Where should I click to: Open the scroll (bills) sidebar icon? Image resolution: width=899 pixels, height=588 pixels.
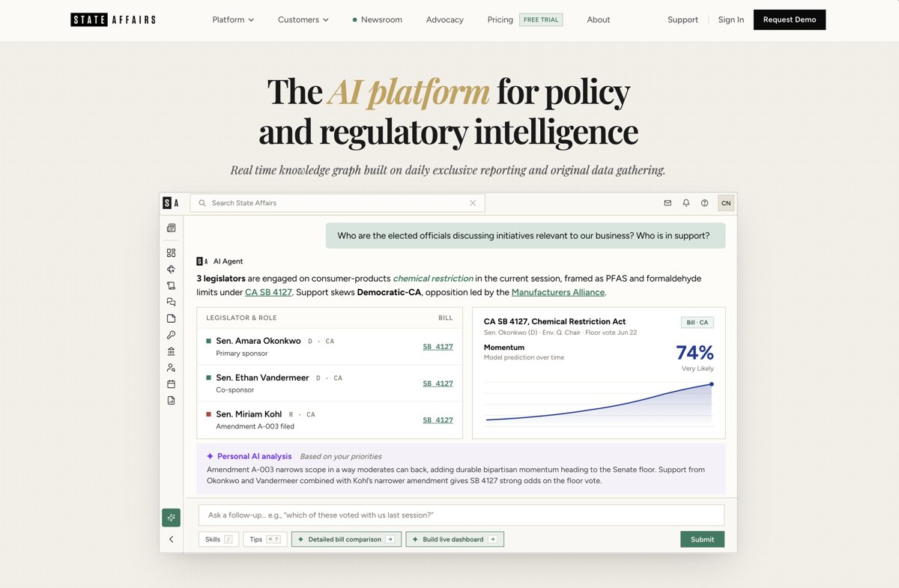coord(171,285)
